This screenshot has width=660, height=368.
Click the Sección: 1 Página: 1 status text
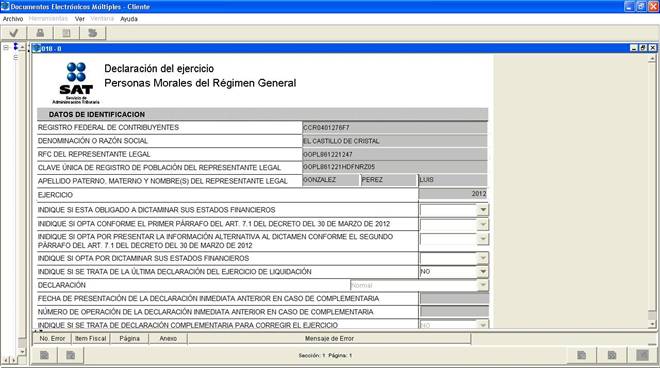(x=325, y=356)
